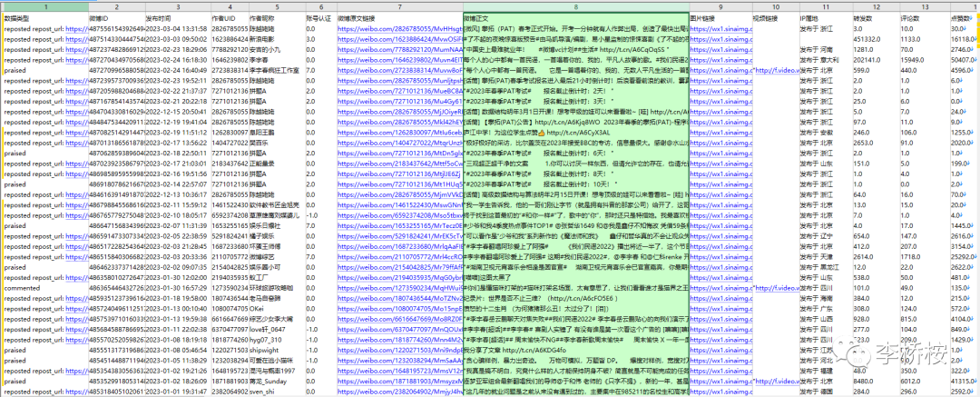
Task: Select author cell sven_shi
Action: [x=277, y=392]
